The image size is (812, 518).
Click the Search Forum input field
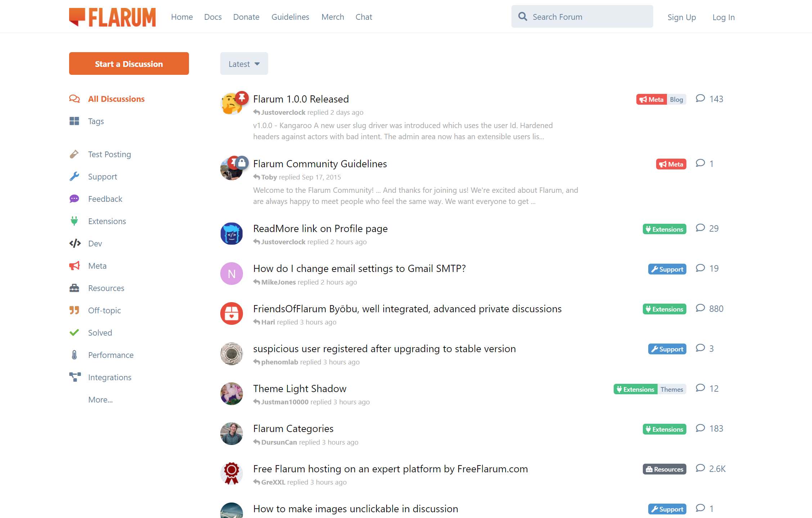(582, 17)
